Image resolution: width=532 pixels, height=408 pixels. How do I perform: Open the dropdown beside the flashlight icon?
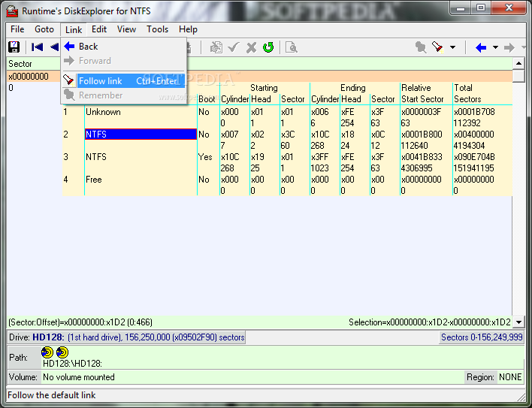452,47
